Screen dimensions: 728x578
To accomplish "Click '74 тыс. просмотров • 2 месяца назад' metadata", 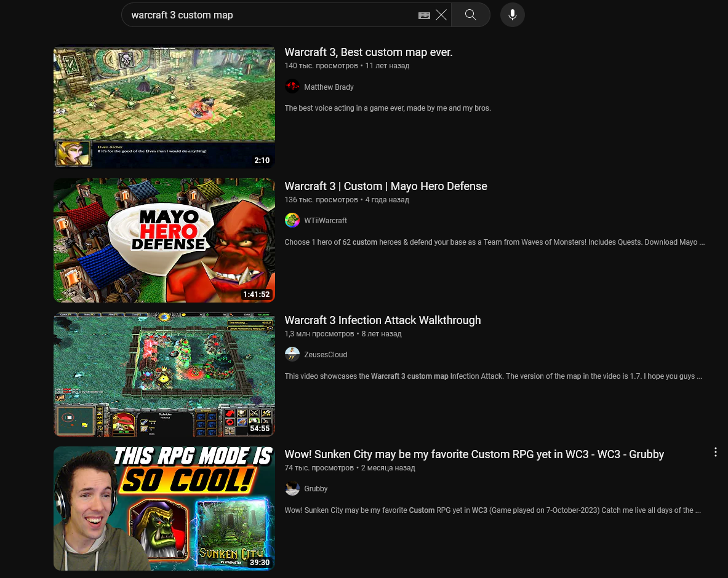I will point(350,468).
